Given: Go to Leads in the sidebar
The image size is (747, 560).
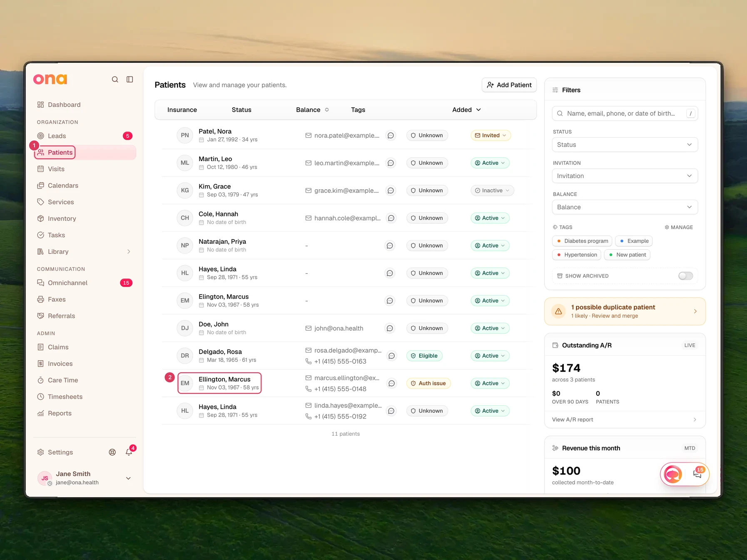Looking at the screenshot, I should click(85, 136).
